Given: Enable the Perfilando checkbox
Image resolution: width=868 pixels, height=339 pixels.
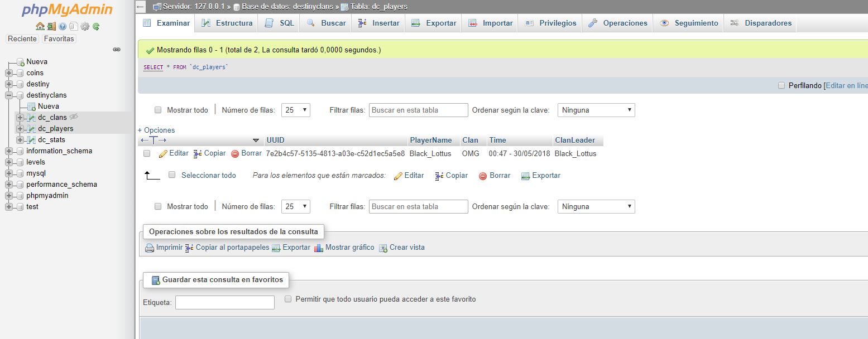Looking at the screenshot, I should [781, 85].
